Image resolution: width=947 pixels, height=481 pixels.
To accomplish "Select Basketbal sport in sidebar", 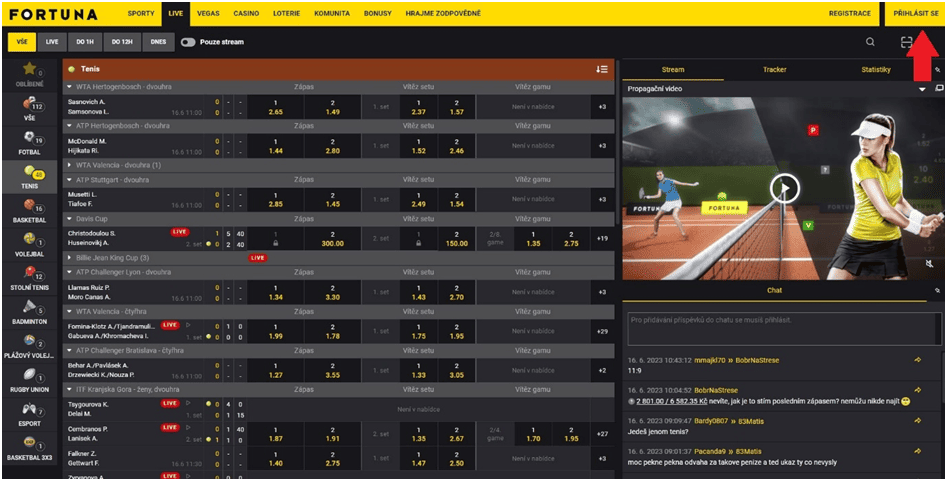I will (x=30, y=211).
